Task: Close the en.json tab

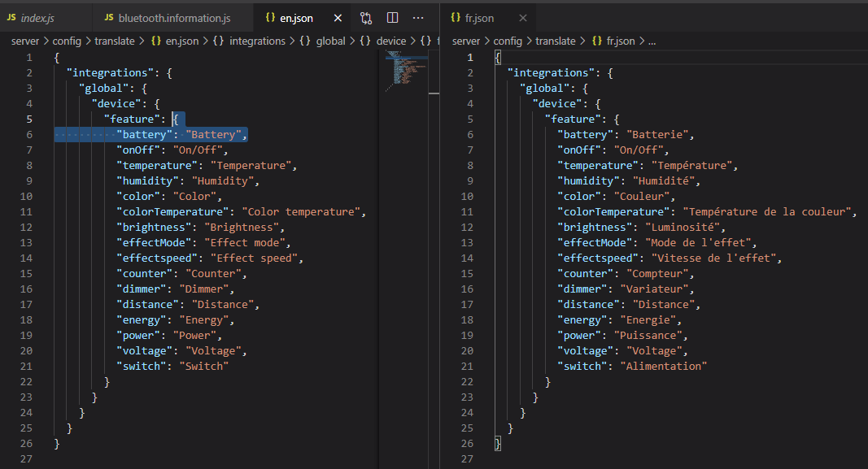Action: coord(338,18)
